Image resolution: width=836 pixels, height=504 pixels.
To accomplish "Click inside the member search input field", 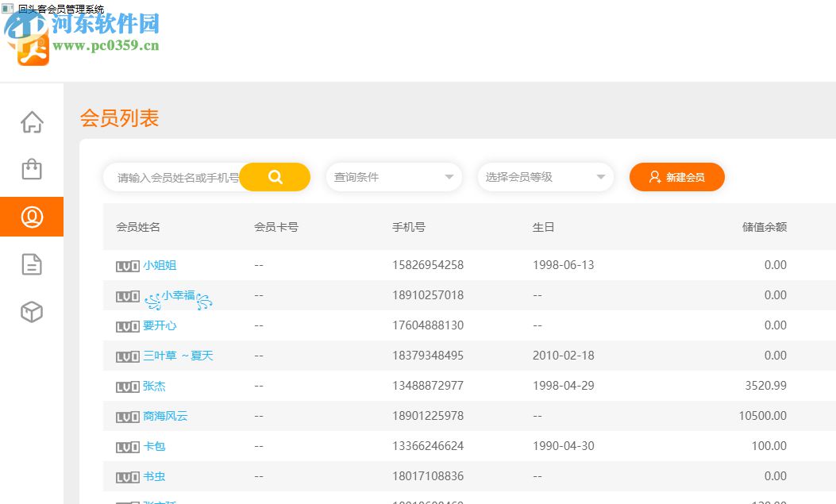I will tap(171, 177).
